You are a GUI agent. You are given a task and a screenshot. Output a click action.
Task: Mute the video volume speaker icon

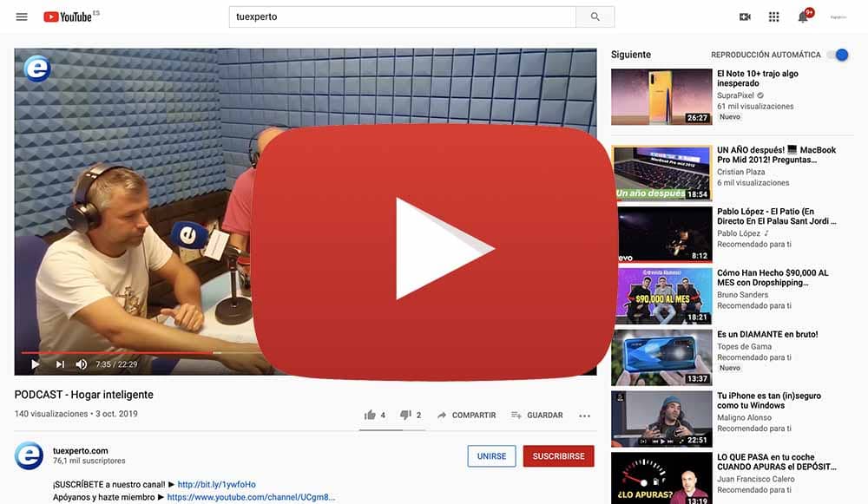click(82, 364)
